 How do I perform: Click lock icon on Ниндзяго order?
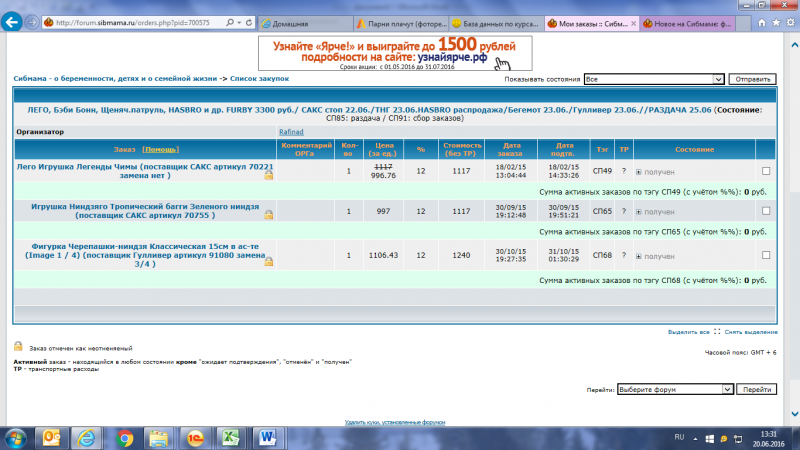(268, 215)
